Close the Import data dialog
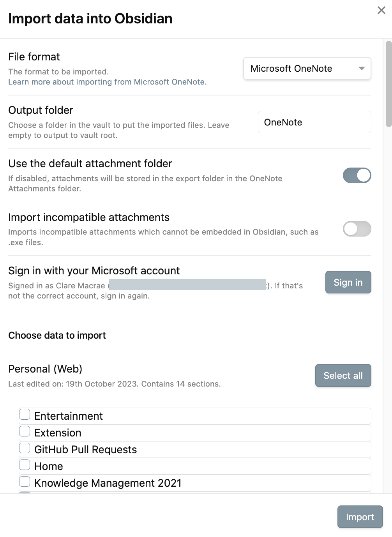Screen dimensions: 392x537 [381, 11]
